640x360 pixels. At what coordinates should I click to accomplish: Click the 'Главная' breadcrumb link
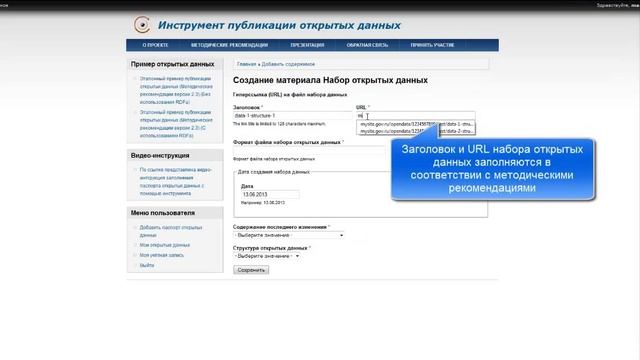click(247, 64)
